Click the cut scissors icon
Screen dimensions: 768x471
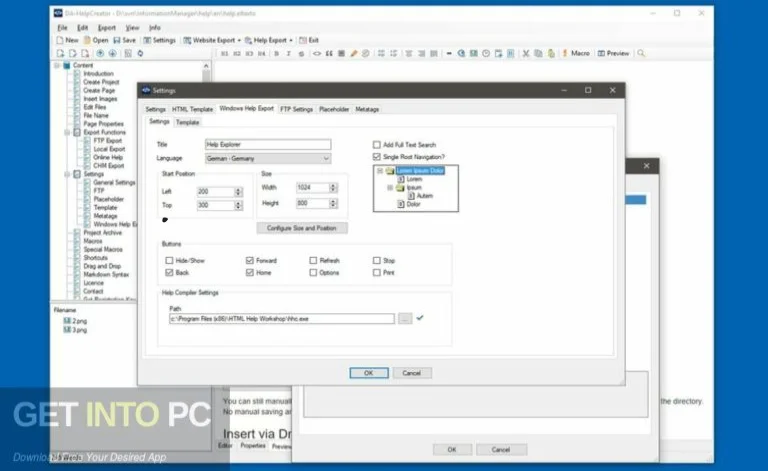click(x=526, y=53)
